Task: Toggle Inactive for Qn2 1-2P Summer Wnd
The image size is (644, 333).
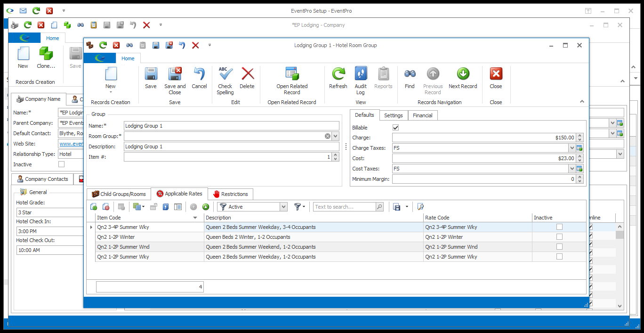Action: [x=559, y=247]
